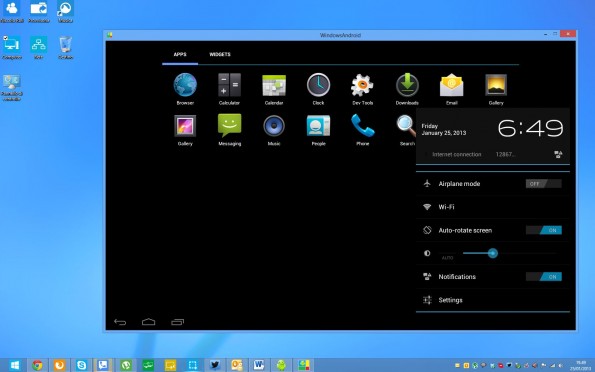Launch Dev Tools gear icon

tap(362, 85)
